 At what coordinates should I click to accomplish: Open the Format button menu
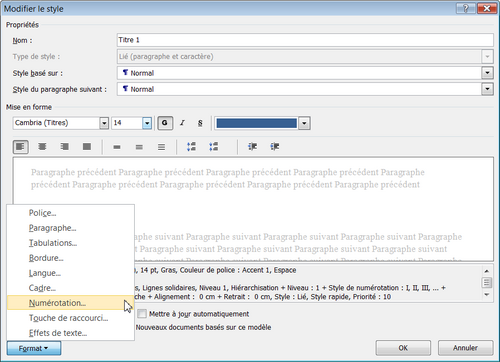tap(34, 348)
